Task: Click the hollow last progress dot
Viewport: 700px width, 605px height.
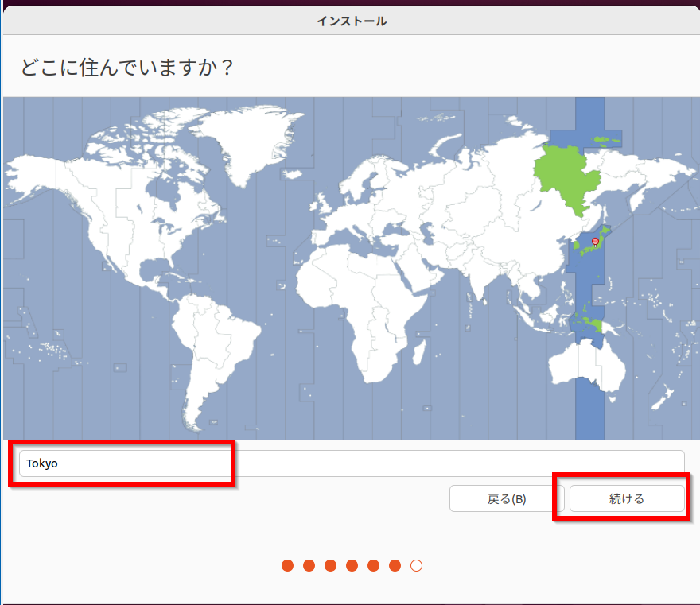Action: [x=416, y=566]
